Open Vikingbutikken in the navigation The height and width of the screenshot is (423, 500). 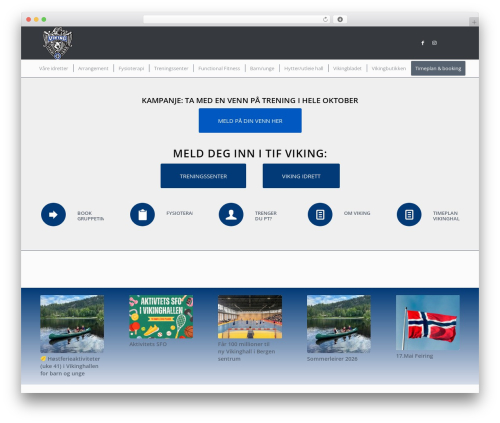(389, 68)
